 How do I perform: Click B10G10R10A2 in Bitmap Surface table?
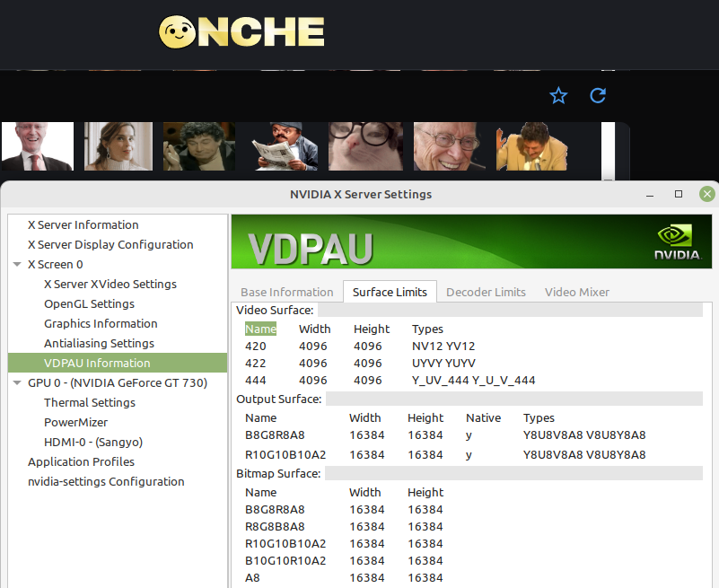(x=285, y=560)
